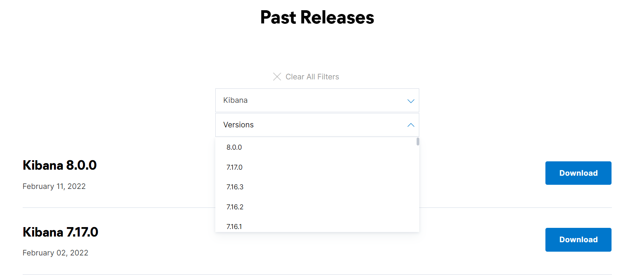Click the Kibana 7.17.0 release heading
This screenshot has width=644, height=280.
(60, 232)
